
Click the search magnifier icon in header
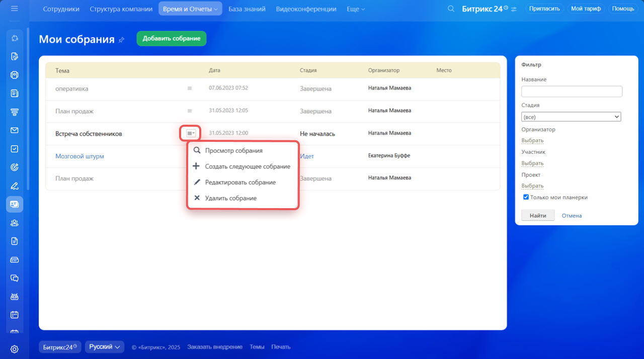[x=451, y=9]
